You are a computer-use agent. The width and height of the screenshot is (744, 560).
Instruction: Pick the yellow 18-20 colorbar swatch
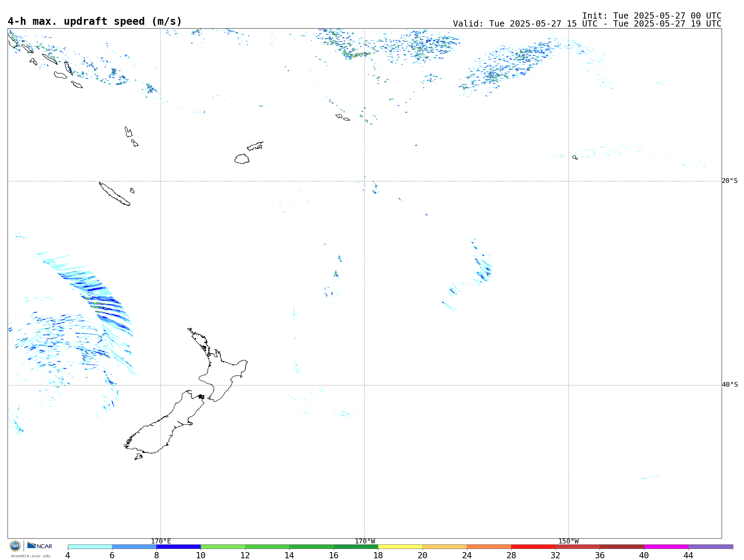pos(400,547)
